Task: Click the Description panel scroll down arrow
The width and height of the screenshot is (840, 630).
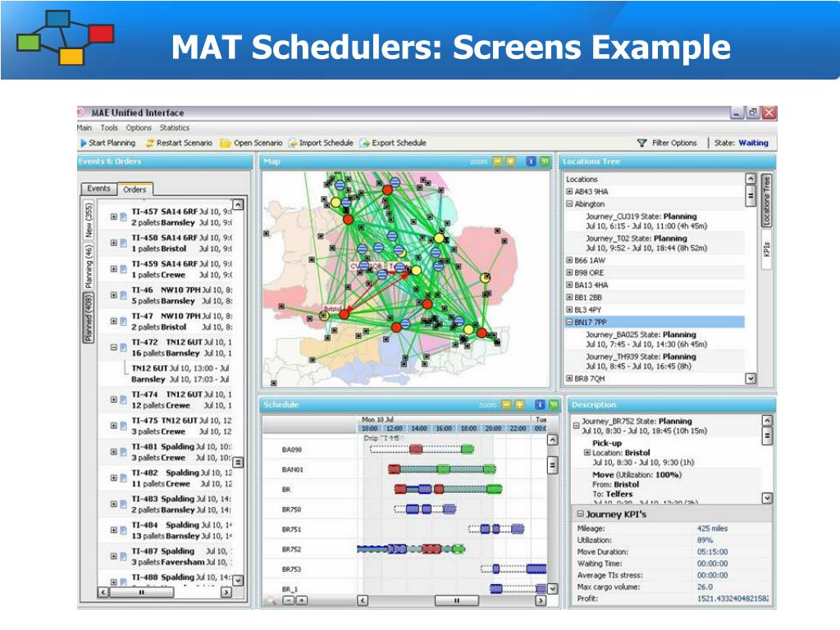Action: (767, 498)
